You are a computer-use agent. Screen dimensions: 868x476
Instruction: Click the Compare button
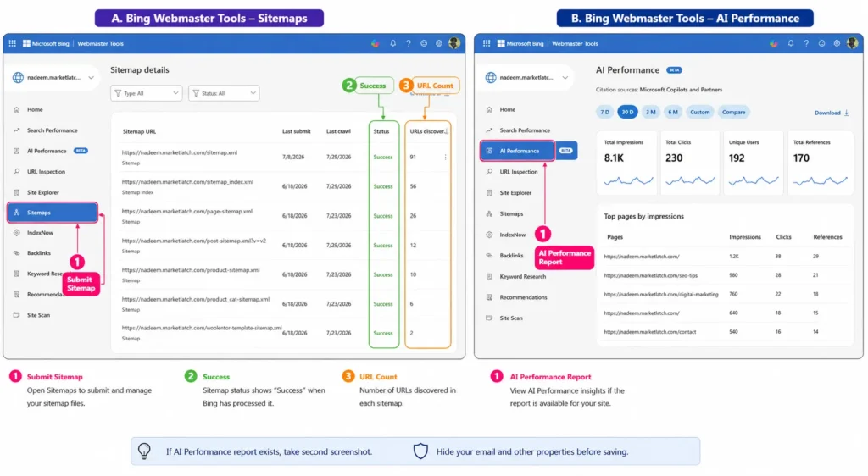[733, 112]
